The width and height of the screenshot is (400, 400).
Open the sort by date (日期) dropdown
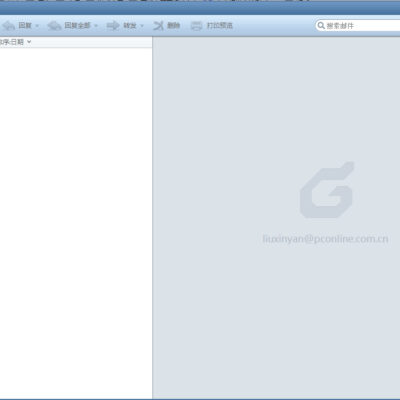29,42
